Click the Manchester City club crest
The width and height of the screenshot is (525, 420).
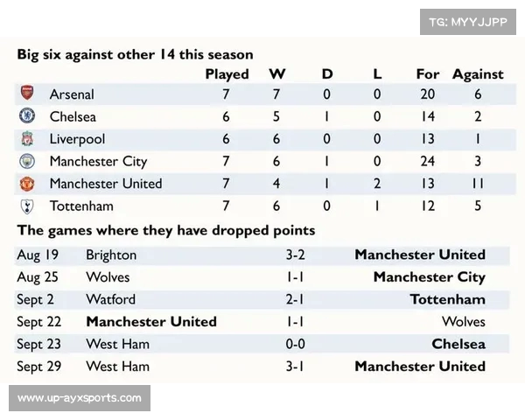27,161
